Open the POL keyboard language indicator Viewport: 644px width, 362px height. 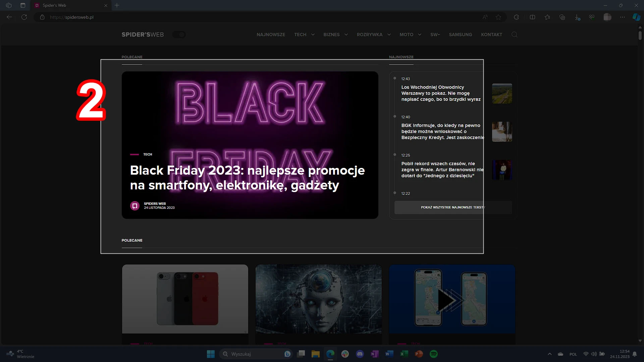click(x=573, y=354)
